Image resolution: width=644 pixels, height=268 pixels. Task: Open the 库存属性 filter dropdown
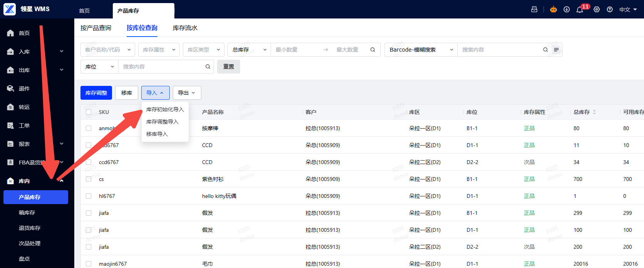pyautogui.click(x=159, y=50)
